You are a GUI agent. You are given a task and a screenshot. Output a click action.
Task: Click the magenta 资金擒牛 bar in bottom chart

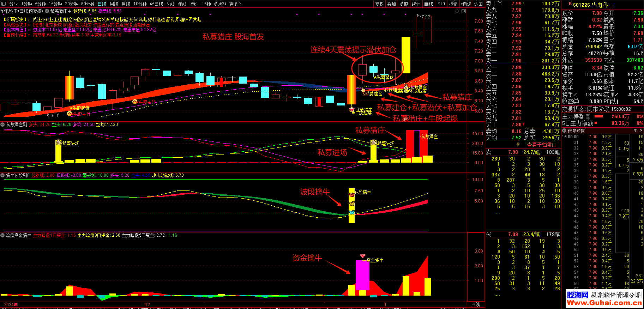(362, 275)
